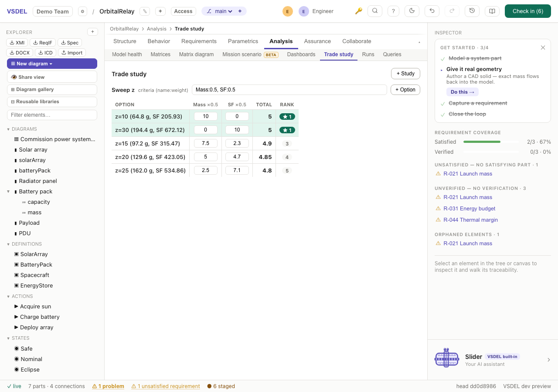Click the + Study button
558x392 pixels.
pos(405,74)
